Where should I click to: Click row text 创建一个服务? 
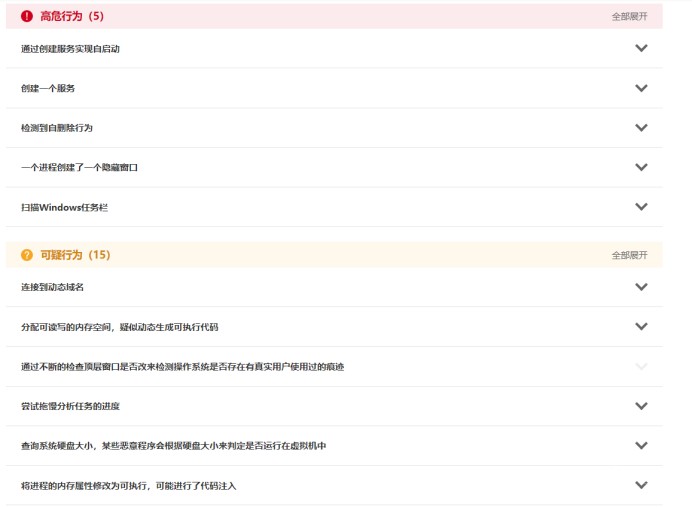tap(48, 88)
